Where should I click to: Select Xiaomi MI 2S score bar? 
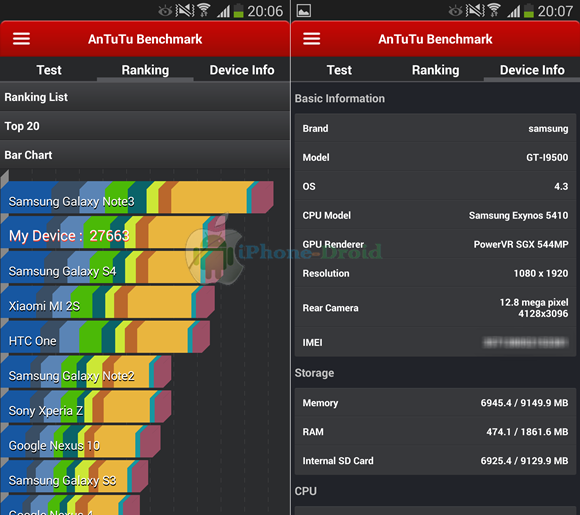coord(108,302)
